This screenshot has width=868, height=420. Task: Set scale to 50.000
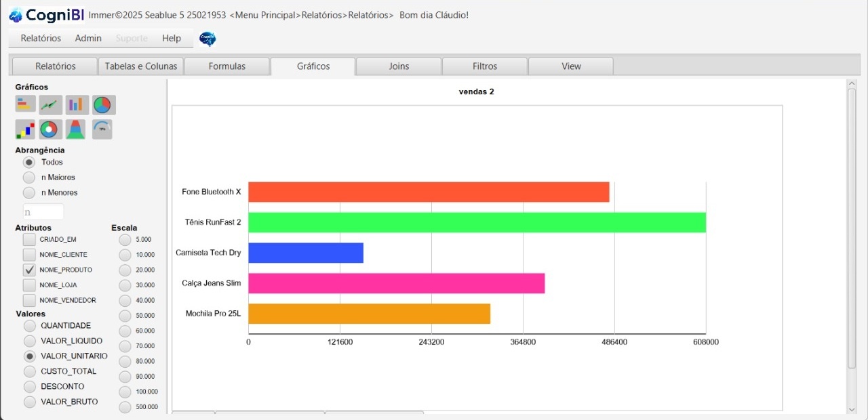point(125,316)
